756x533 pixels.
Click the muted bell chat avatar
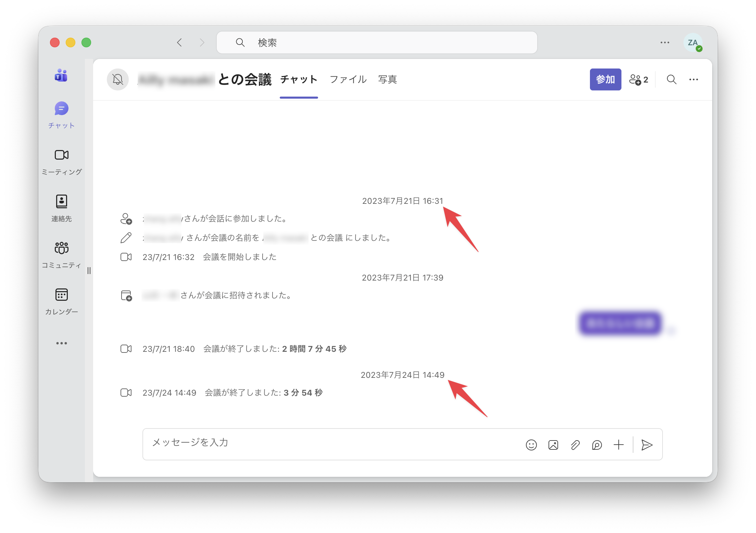pyautogui.click(x=118, y=79)
